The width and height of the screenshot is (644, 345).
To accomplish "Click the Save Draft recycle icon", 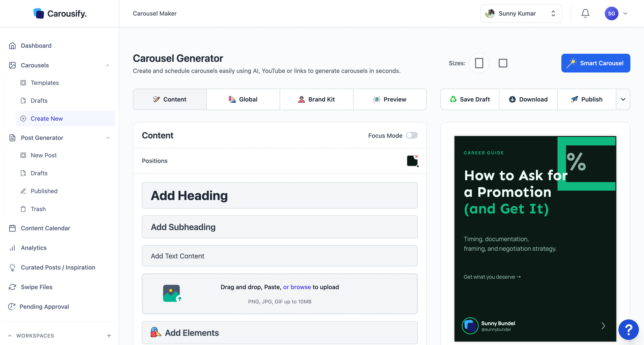I will [453, 99].
